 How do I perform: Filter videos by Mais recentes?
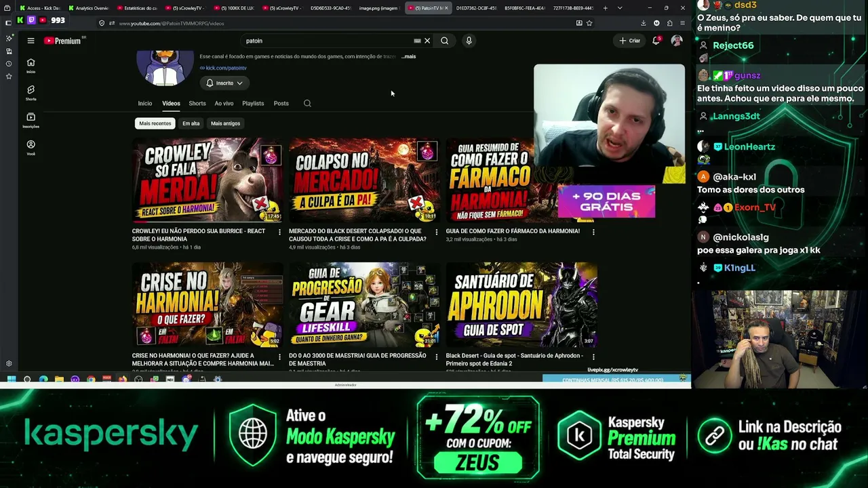[155, 123]
